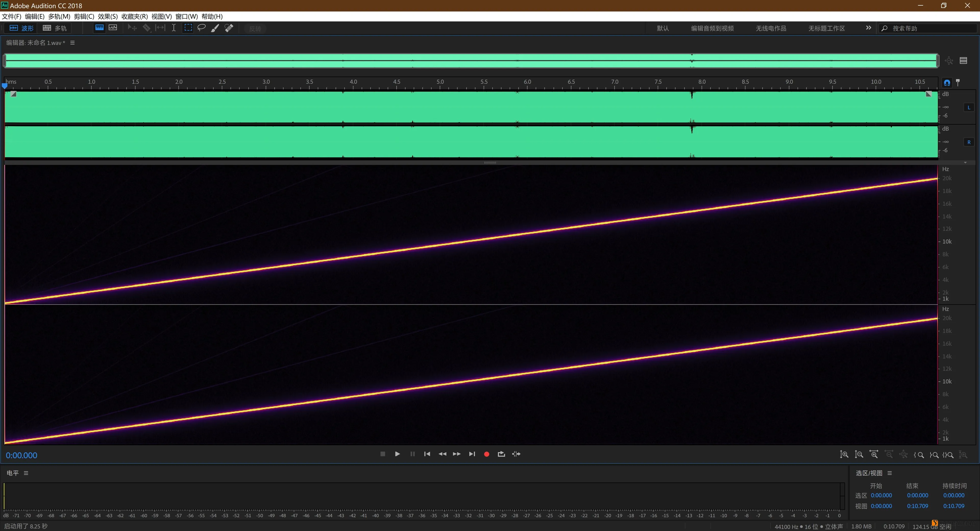Start playback with the Play button
Image resolution: width=980 pixels, height=531 pixels.
(x=397, y=454)
